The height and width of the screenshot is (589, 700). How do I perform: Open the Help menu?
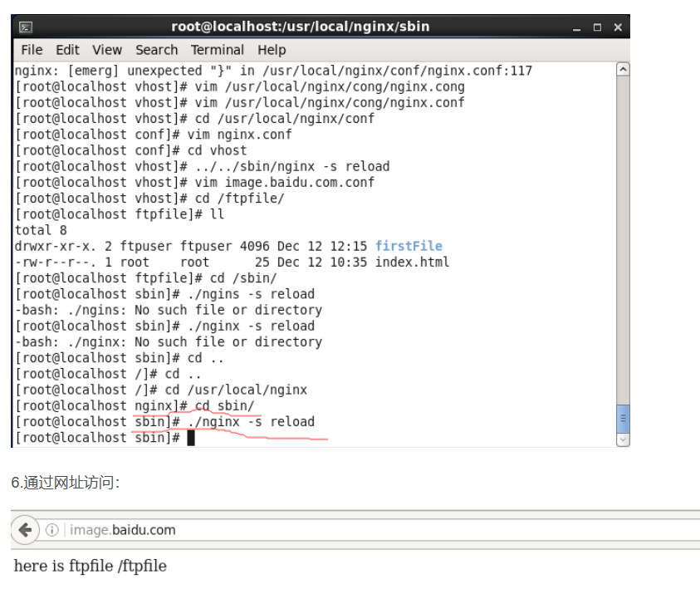(x=272, y=50)
